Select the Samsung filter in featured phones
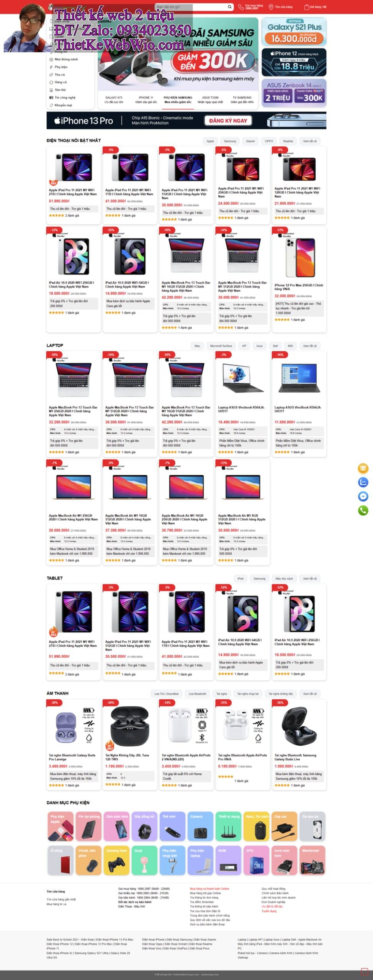This screenshot has width=373, height=980. (x=230, y=141)
